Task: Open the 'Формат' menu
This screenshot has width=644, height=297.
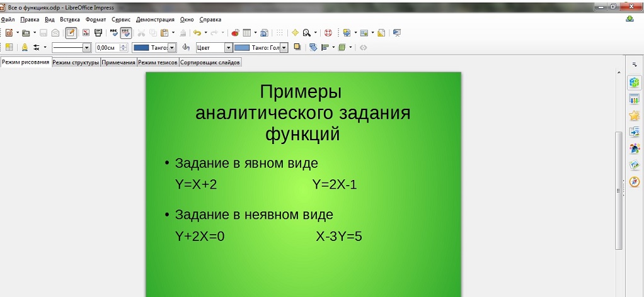Action: coord(96,20)
